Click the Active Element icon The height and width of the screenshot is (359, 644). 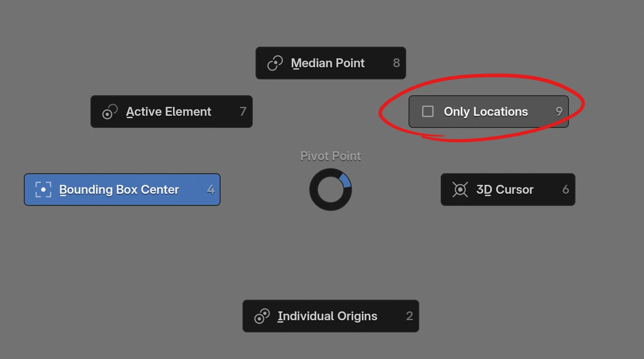110,112
